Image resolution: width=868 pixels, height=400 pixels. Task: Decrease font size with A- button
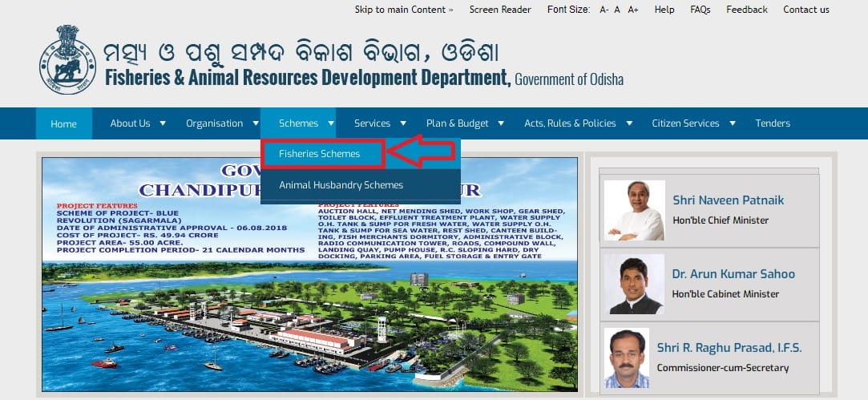tap(604, 10)
